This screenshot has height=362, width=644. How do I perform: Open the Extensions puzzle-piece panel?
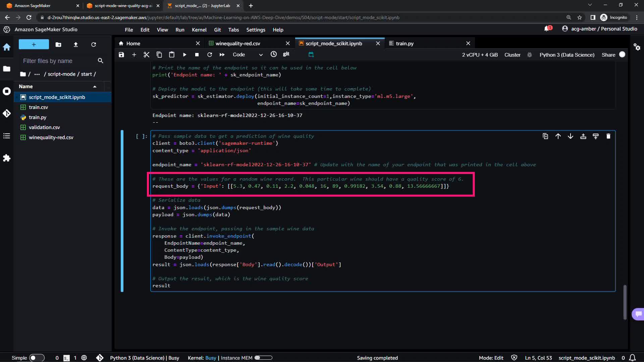coord(7,158)
